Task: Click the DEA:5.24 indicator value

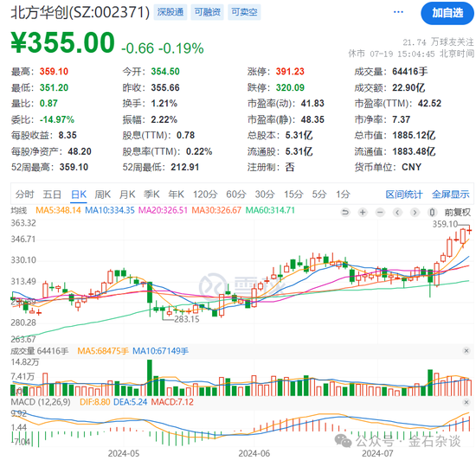Action: 130,402
